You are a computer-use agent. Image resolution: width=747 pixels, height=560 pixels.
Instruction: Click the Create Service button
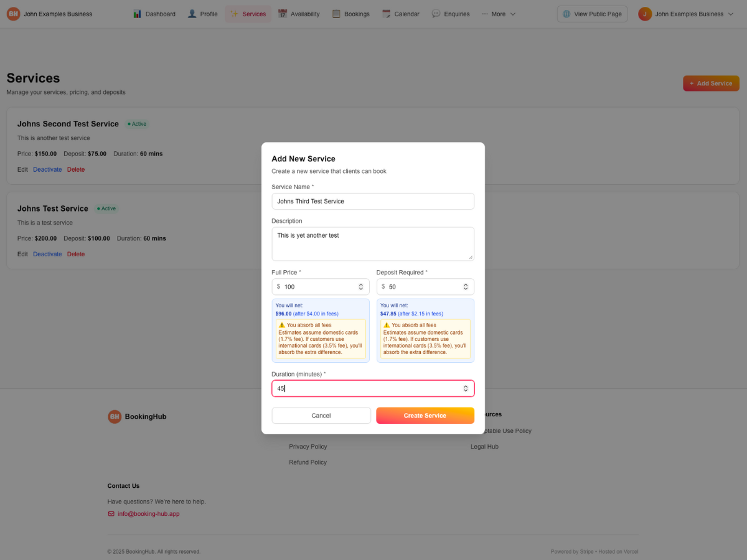tap(425, 415)
